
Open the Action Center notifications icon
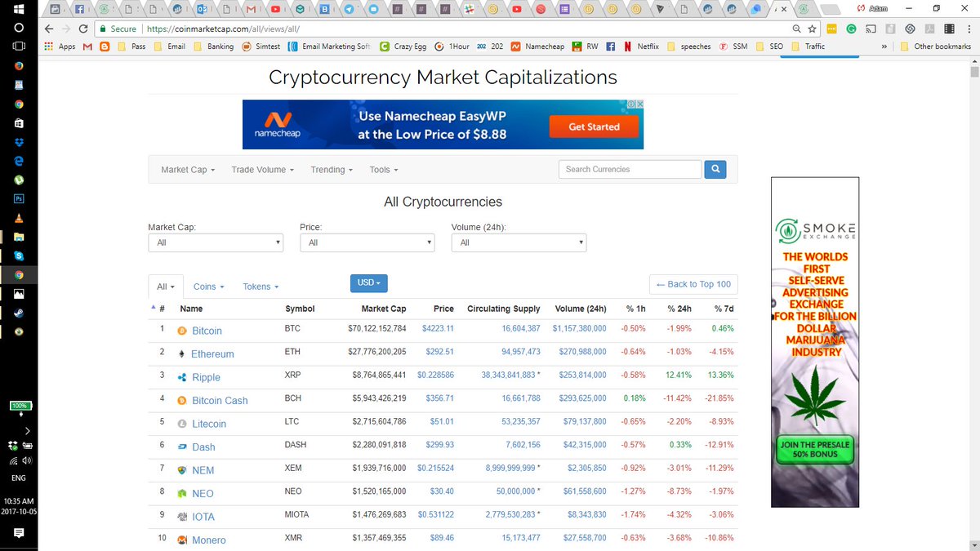[18, 533]
